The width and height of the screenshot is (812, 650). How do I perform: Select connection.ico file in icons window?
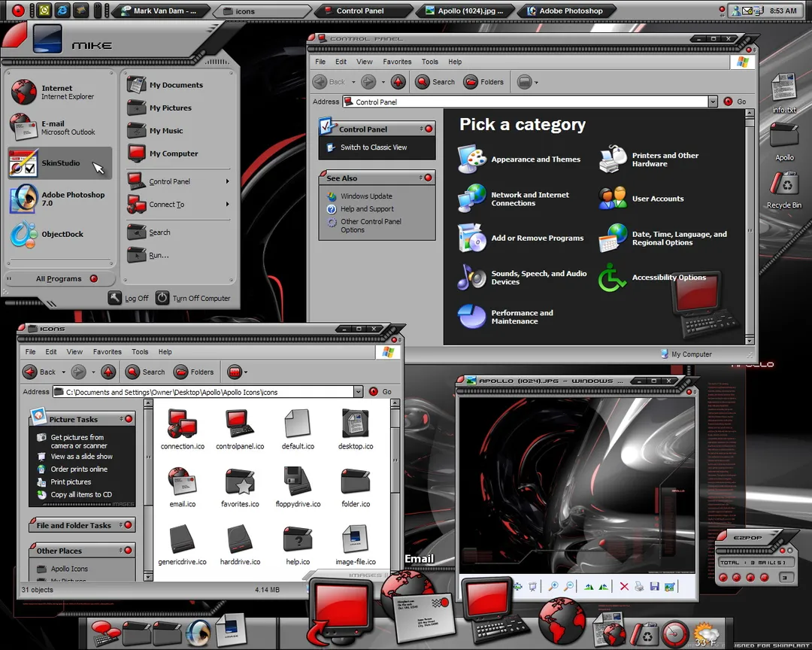tap(182, 429)
